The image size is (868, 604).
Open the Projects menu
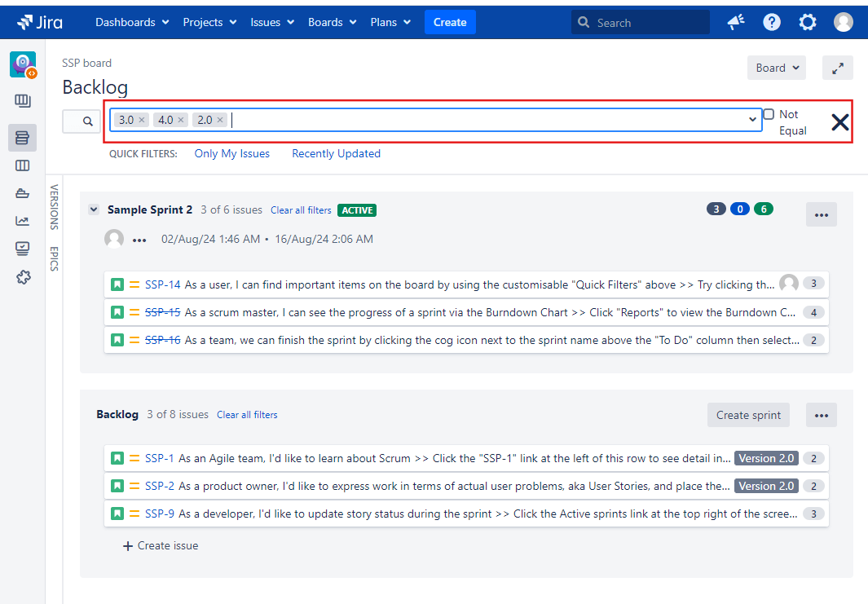(x=209, y=22)
